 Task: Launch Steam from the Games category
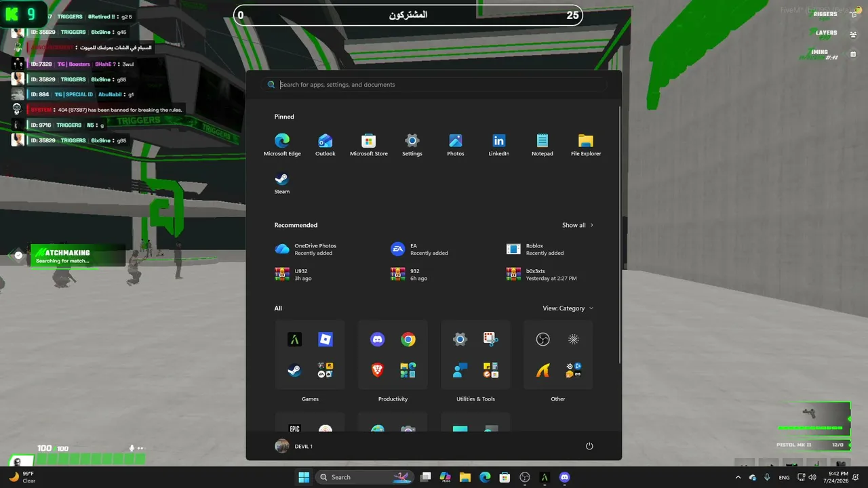point(294,370)
